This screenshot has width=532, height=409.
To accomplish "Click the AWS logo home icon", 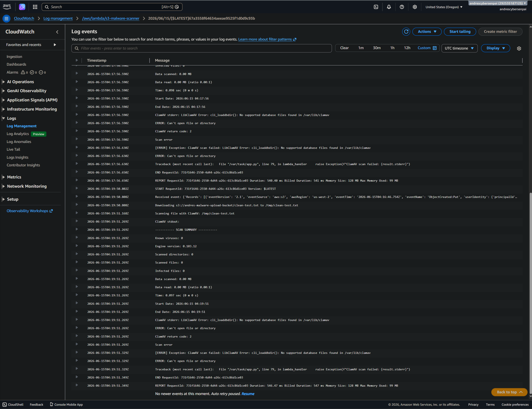I will click(x=7, y=7).
